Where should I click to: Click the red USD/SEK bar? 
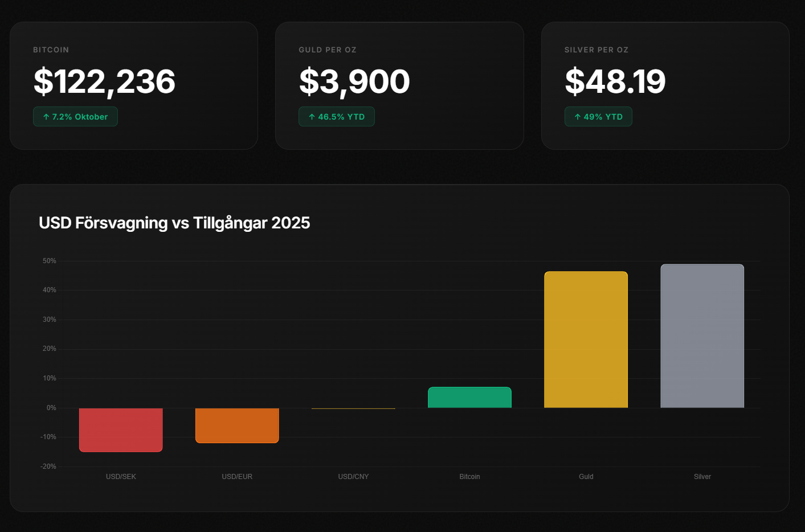click(121, 429)
